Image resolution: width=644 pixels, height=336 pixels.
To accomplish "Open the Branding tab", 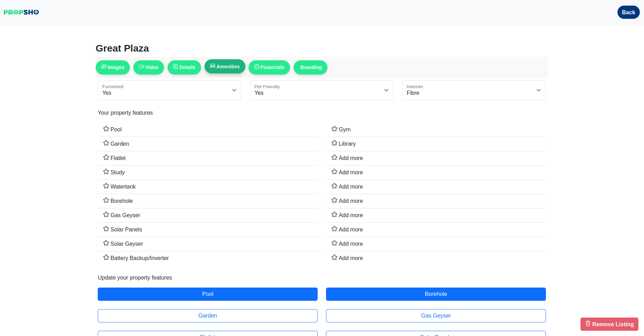I will pos(311,67).
